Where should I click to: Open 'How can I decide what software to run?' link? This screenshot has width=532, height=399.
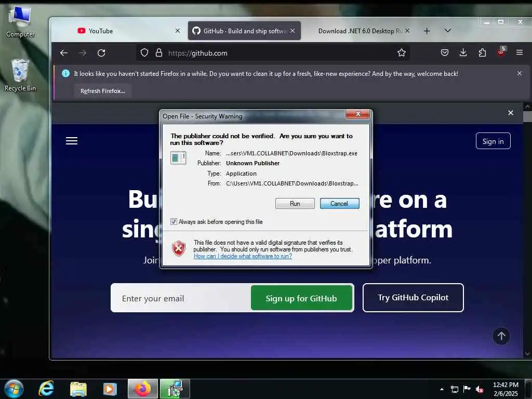coord(243,256)
